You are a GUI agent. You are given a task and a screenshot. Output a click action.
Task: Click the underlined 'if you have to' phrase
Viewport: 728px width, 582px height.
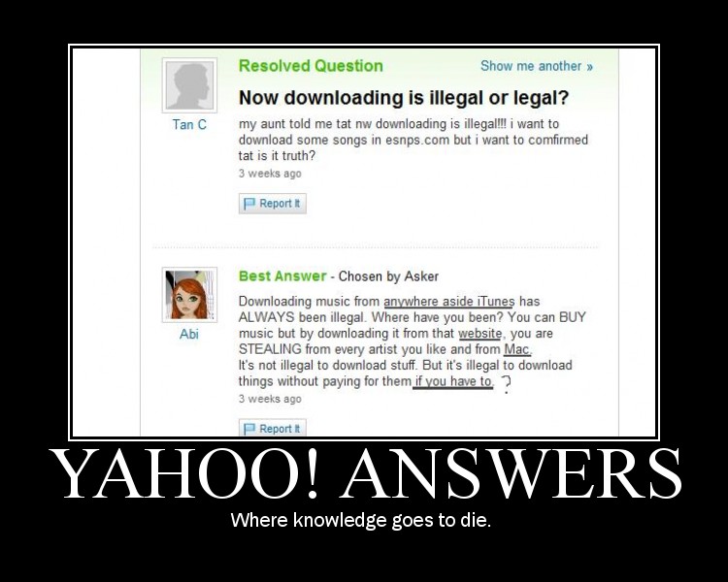pyautogui.click(x=452, y=382)
